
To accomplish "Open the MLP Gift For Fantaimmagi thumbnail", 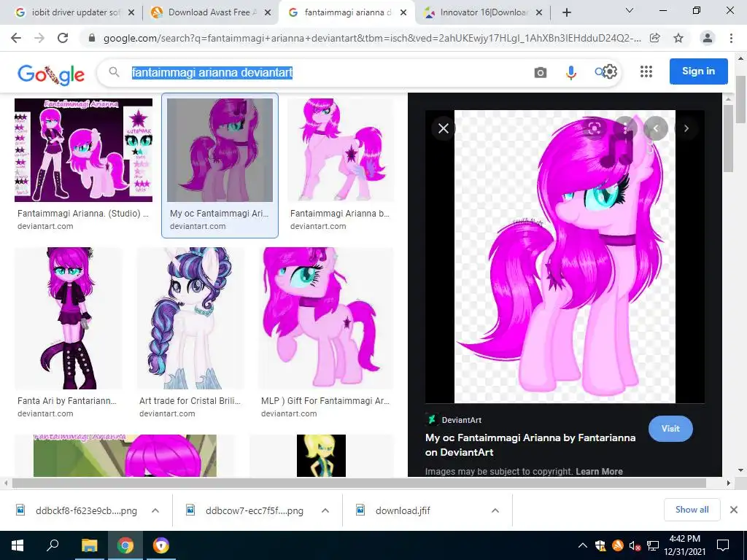I will [x=326, y=318].
